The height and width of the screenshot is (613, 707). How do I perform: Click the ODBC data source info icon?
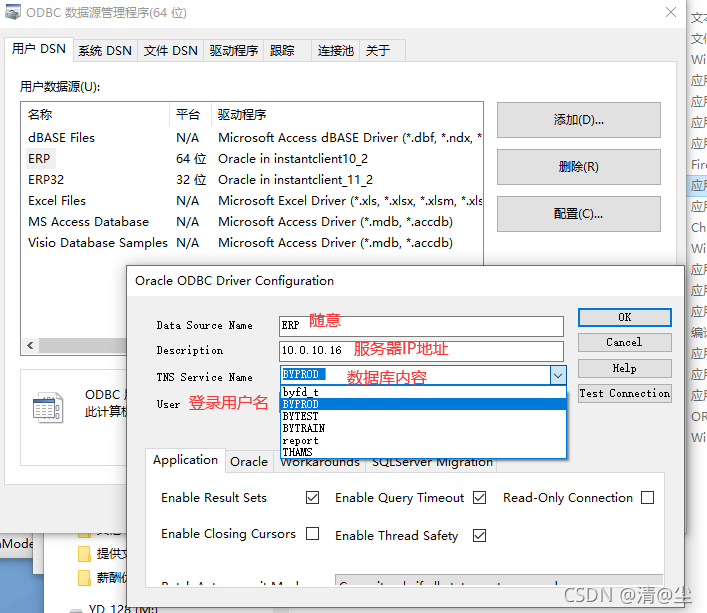(48, 407)
